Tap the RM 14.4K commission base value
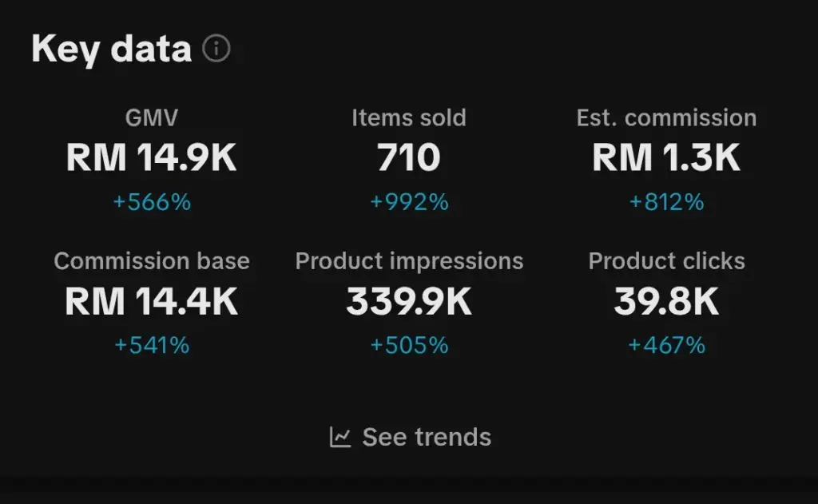The width and height of the screenshot is (818, 504). point(152,302)
